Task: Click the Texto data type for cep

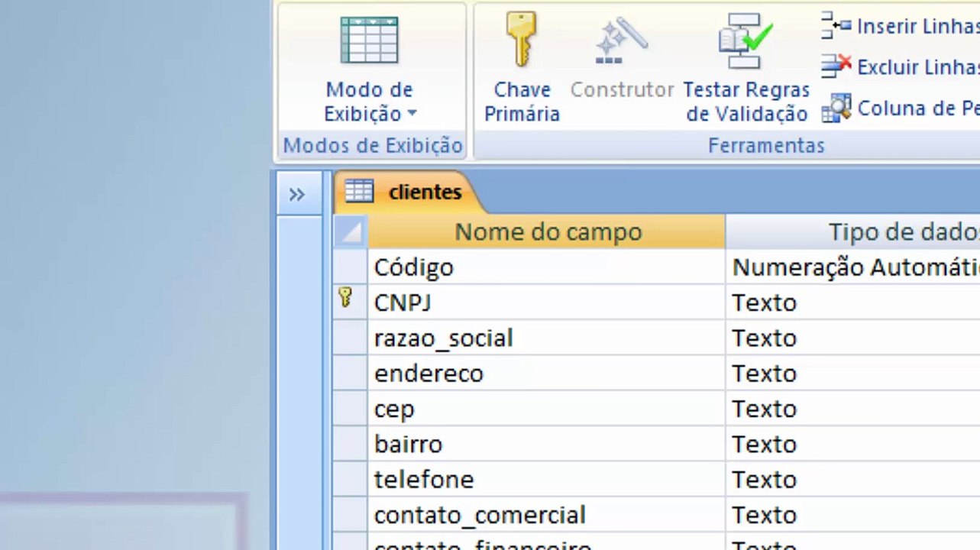Action: tap(852, 409)
